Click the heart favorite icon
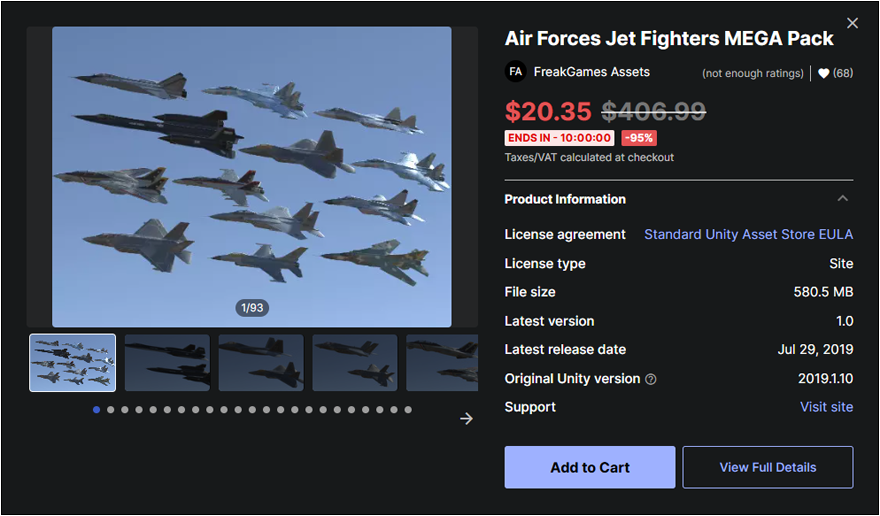Image resolution: width=880 pixels, height=516 pixels. coord(823,73)
